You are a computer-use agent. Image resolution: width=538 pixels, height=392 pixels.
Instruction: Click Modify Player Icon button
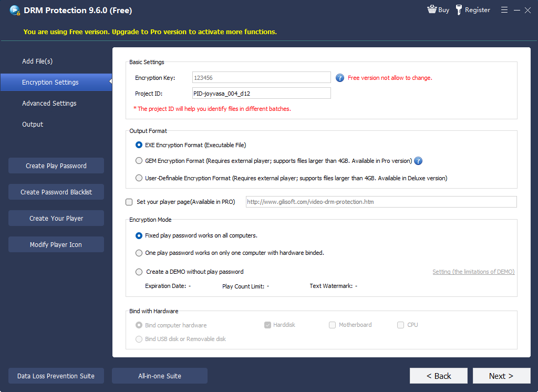pos(56,244)
